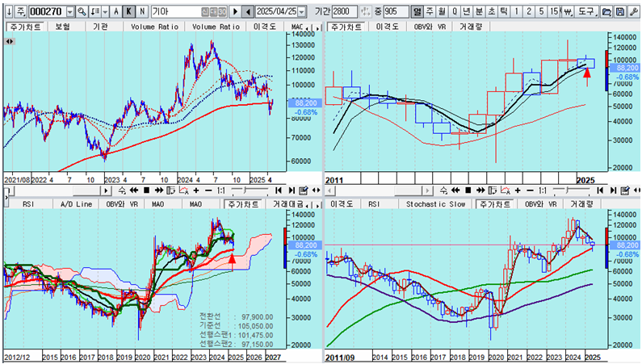Click left panel fast-forward double-arrow icon
Screen dimensions: 642x364
tap(159, 190)
